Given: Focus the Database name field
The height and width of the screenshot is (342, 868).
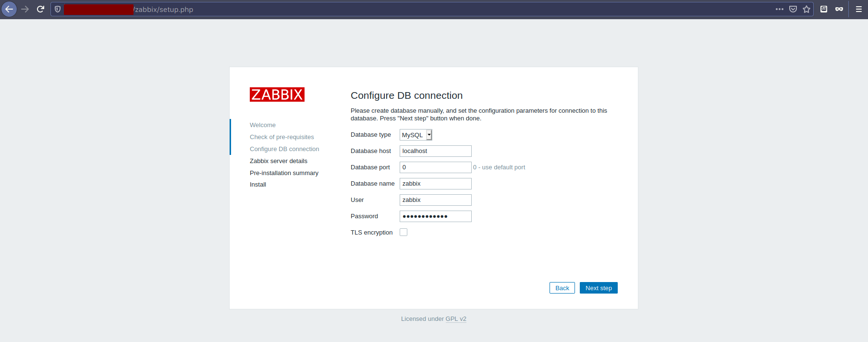Looking at the screenshot, I should coord(436,184).
